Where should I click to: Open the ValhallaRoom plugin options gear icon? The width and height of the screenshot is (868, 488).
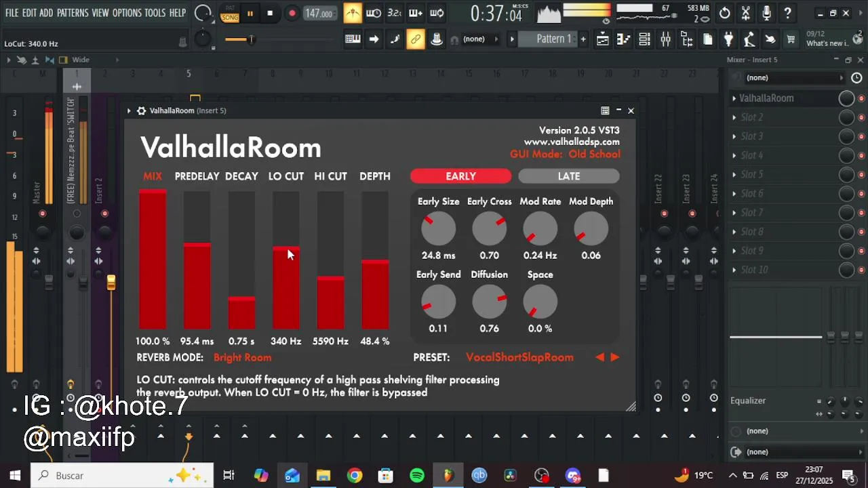click(141, 110)
